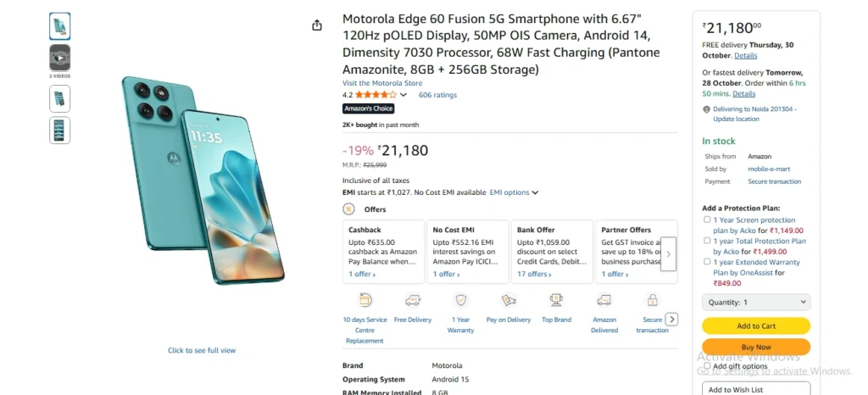Check 1 Year Screen protection plan by Acko
Viewport: 868px width, 395px height.
pos(708,220)
